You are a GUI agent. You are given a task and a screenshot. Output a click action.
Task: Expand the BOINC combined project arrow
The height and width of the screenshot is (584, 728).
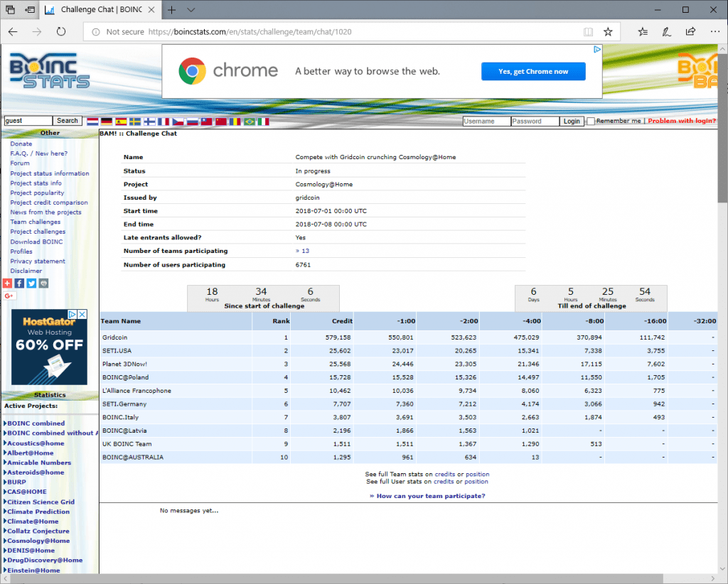coord(5,423)
